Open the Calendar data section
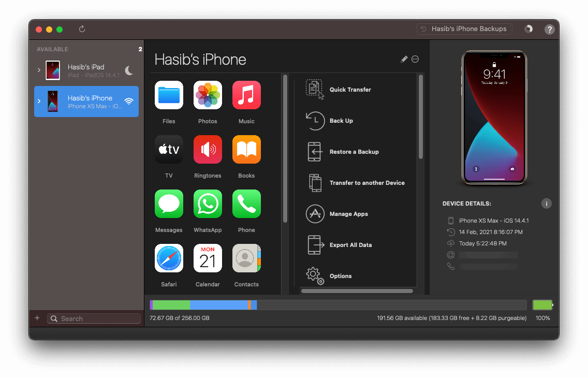Image resolution: width=588 pixels, height=378 pixels. pos(208,258)
